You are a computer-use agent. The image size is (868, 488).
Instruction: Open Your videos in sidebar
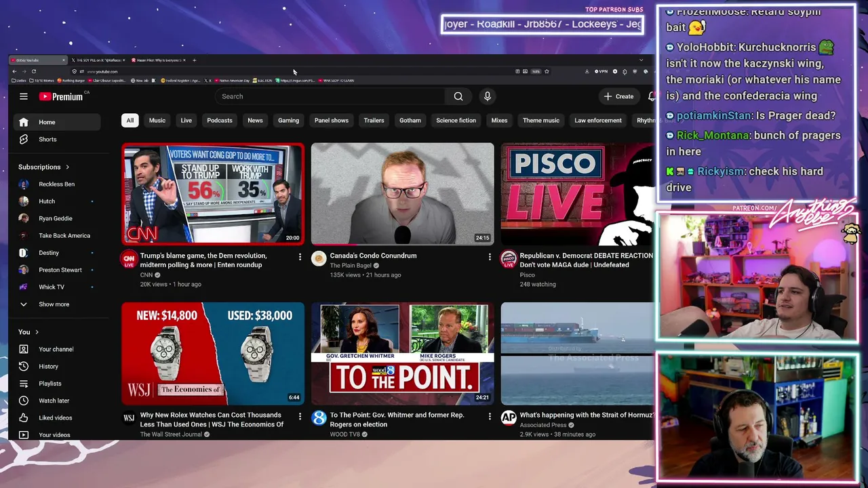57,434
